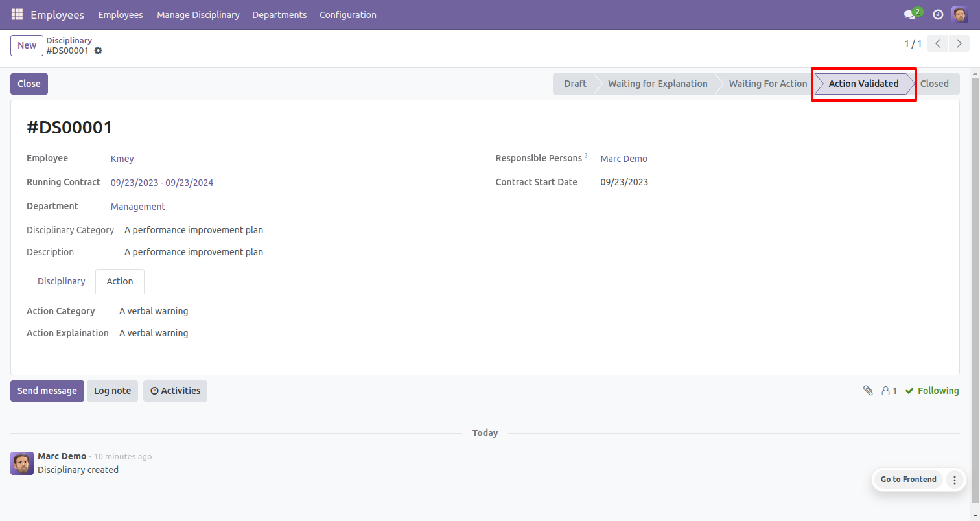Click the 'Disciplinary created' message text
Screen dimensions: 980x521
(x=78, y=470)
